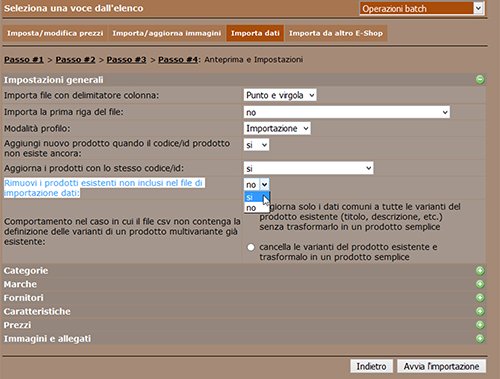Click the Modalità profilo label
Screen dimensions: 500x379
(x=37, y=128)
